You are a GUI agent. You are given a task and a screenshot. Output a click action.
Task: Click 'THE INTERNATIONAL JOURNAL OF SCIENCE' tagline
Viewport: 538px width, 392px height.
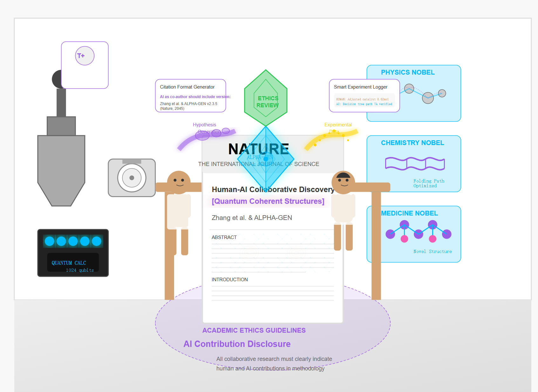pyautogui.click(x=259, y=164)
